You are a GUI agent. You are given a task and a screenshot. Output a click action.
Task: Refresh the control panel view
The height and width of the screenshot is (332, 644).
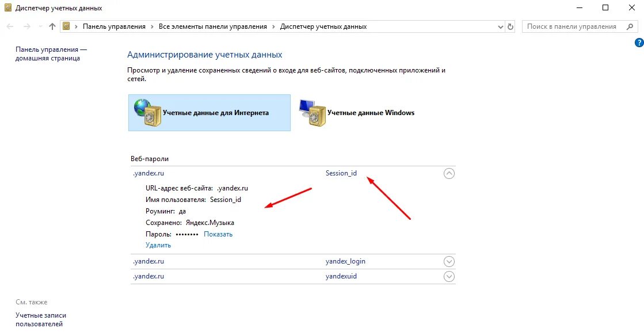(x=510, y=26)
